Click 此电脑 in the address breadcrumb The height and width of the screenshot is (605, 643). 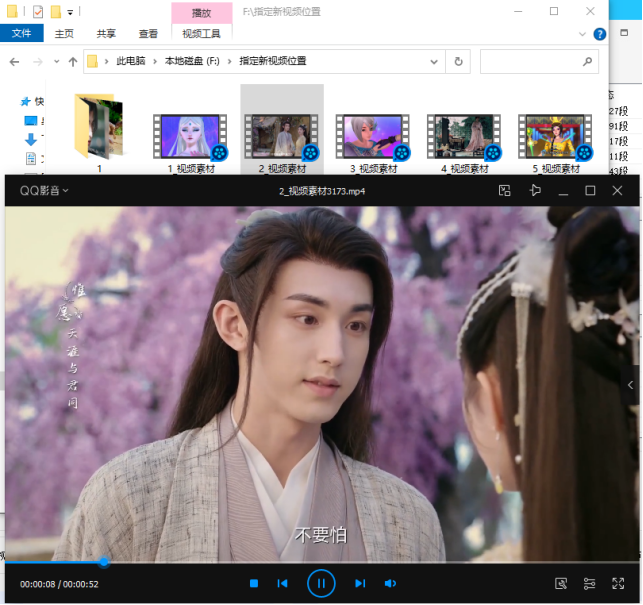[131, 61]
